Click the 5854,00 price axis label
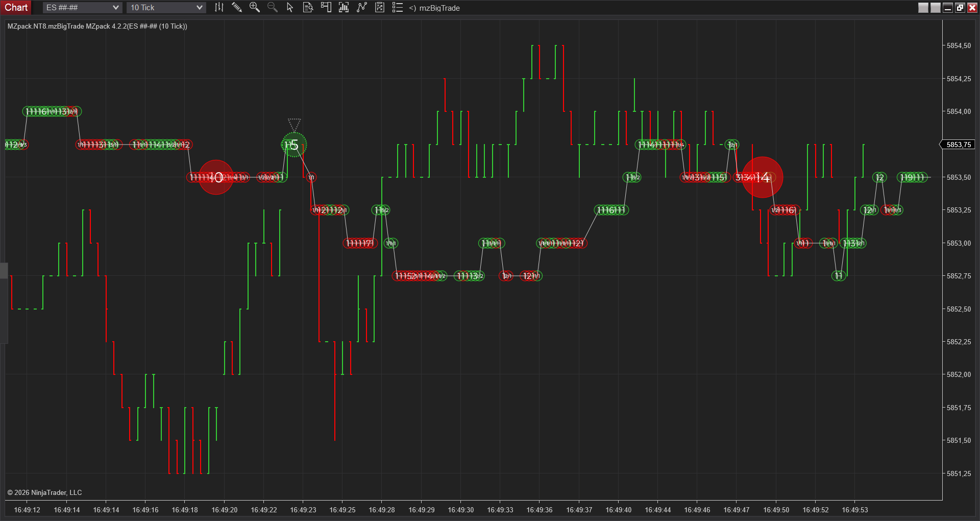This screenshot has height=521, width=980. click(959, 111)
